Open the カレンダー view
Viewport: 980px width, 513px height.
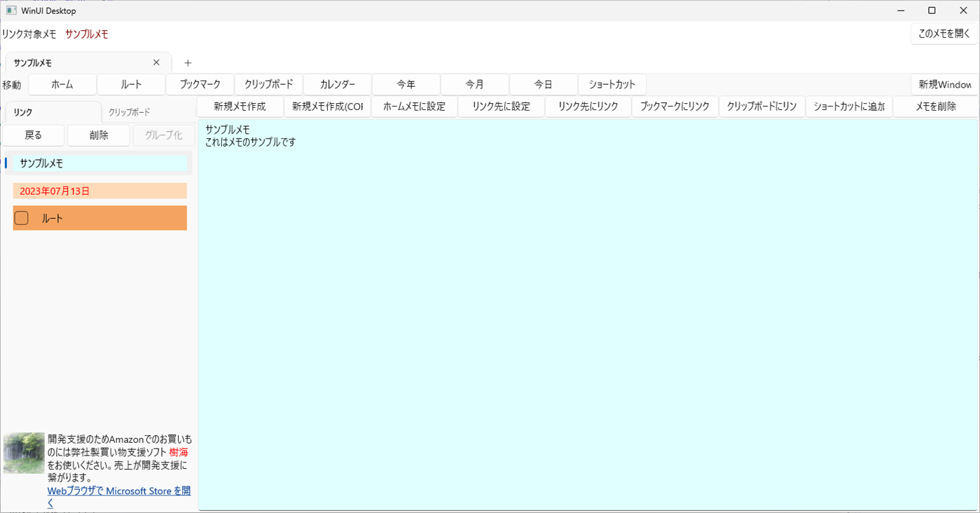coord(336,84)
